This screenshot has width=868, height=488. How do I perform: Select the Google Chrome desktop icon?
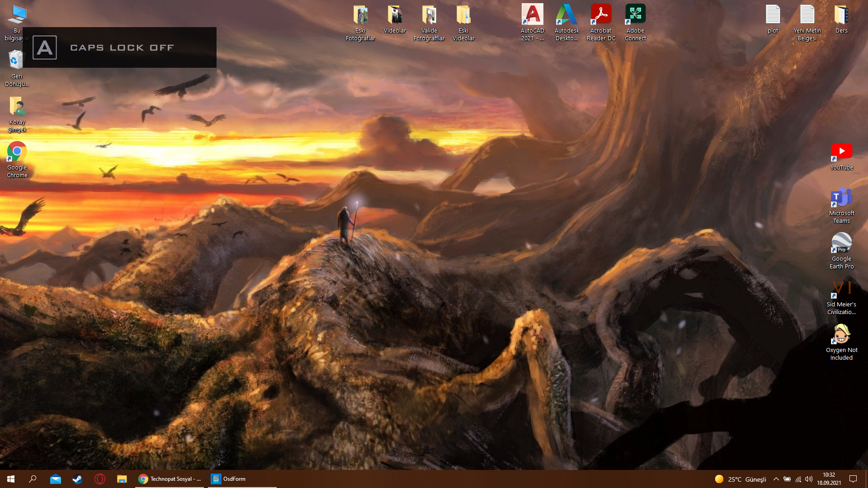[17, 153]
